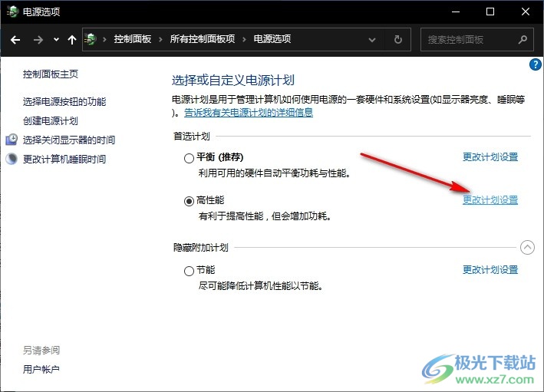Open 告诉我有关电源计划的详细信息 link
This screenshot has width=544, height=392.
[249, 113]
